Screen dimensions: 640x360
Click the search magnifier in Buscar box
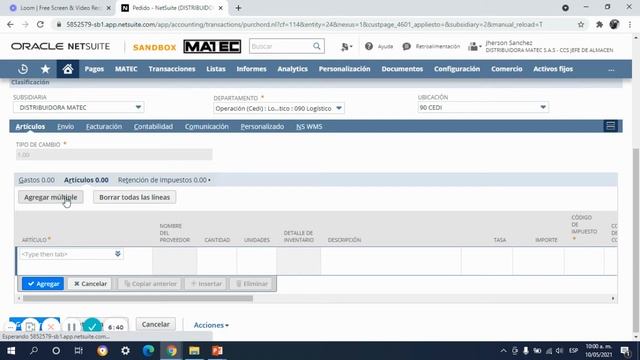(317, 46)
